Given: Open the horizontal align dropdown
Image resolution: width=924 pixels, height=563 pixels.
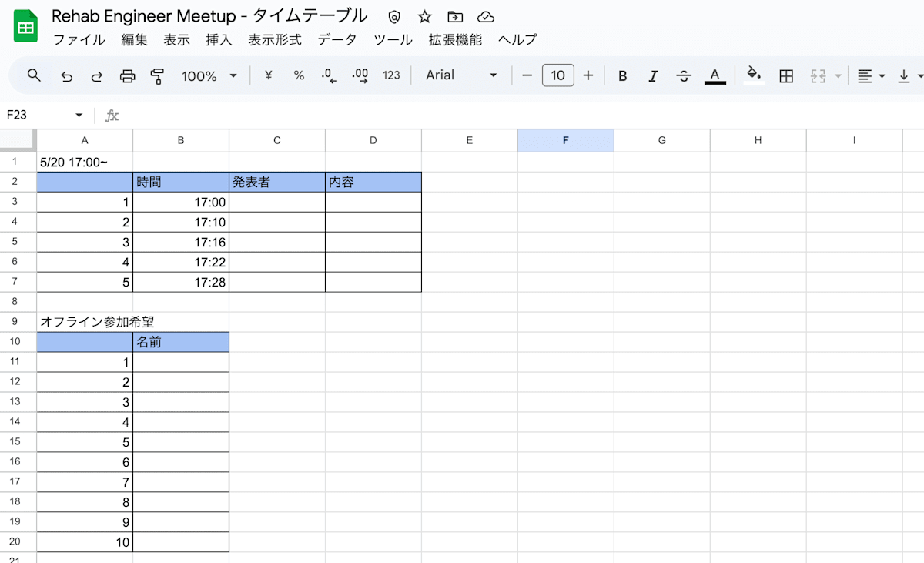Looking at the screenshot, I should (872, 75).
